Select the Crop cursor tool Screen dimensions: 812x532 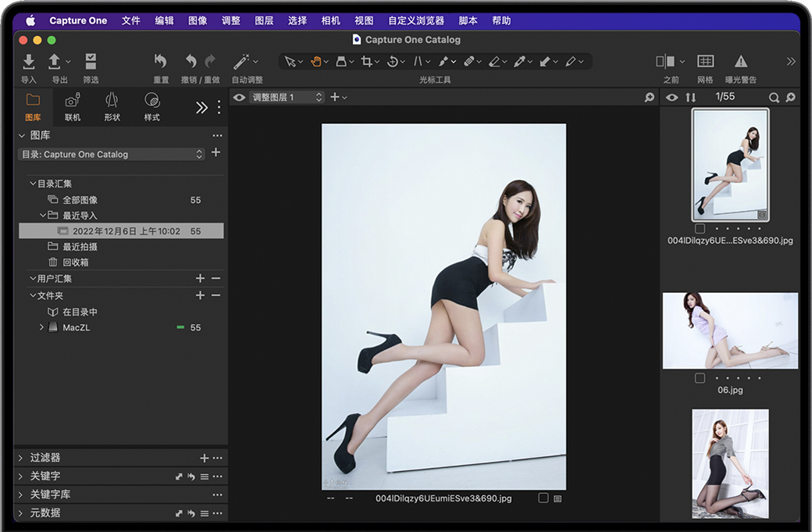[x=366, y=62]
